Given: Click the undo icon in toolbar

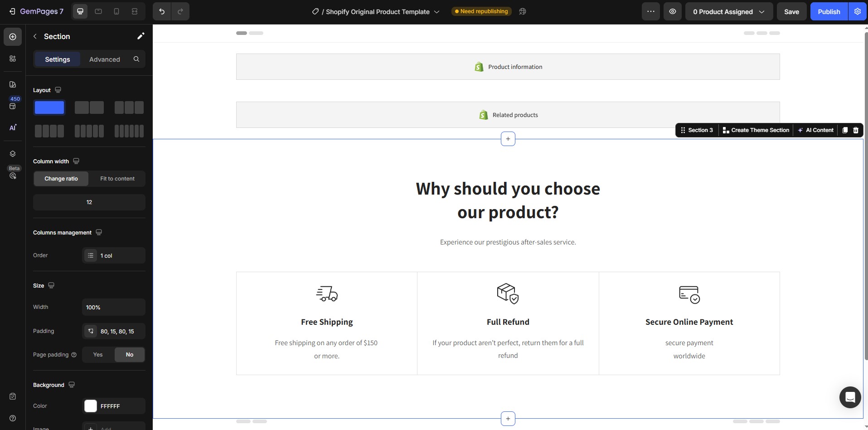Looking at the screenshot, I should click(162, 11).
